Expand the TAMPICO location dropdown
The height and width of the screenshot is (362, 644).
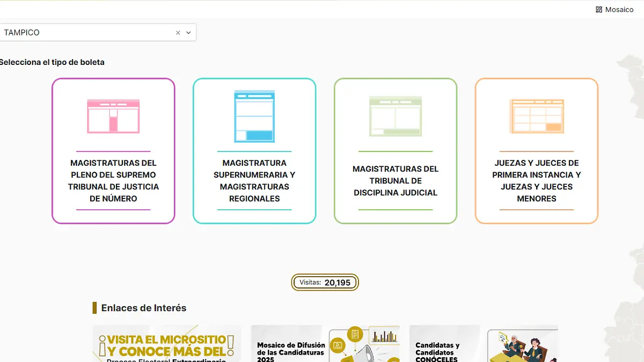188,32
